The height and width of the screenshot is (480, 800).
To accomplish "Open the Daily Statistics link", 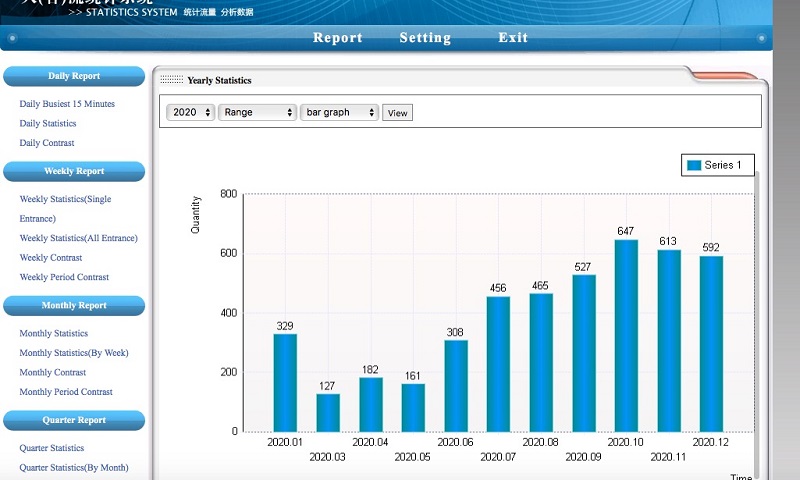I will 47,123.
